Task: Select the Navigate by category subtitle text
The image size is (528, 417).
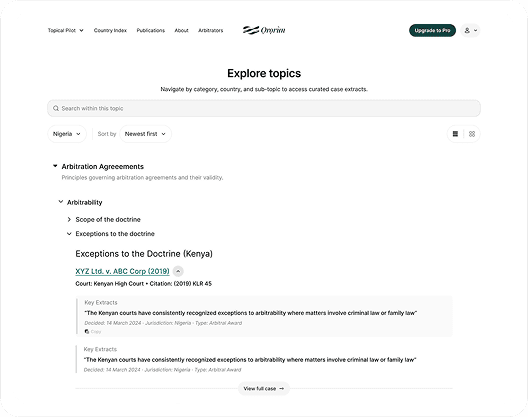Action: (264, 89)
